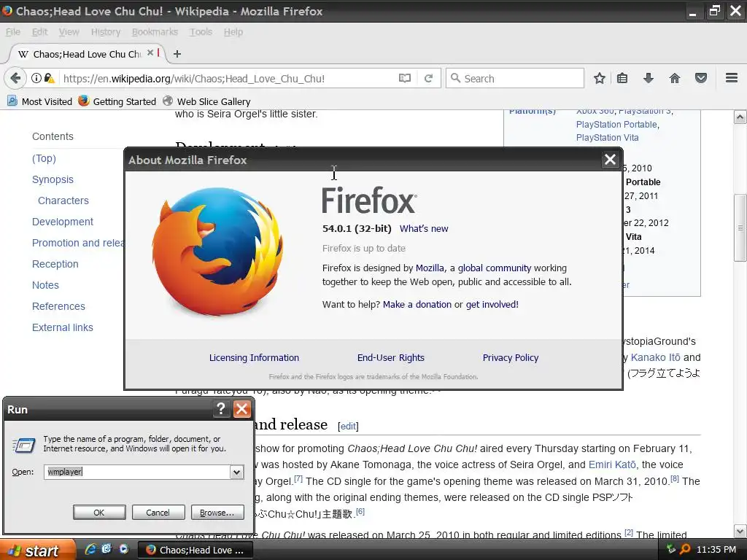Jump to Synopsis section in Contents
The image size is (747, 560).
(x=53, y=179)
